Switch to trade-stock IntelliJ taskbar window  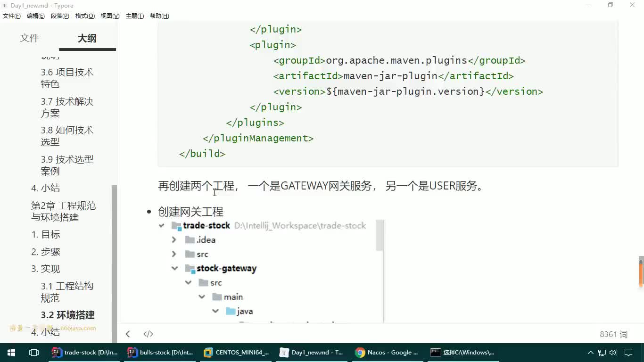point(85,353)
